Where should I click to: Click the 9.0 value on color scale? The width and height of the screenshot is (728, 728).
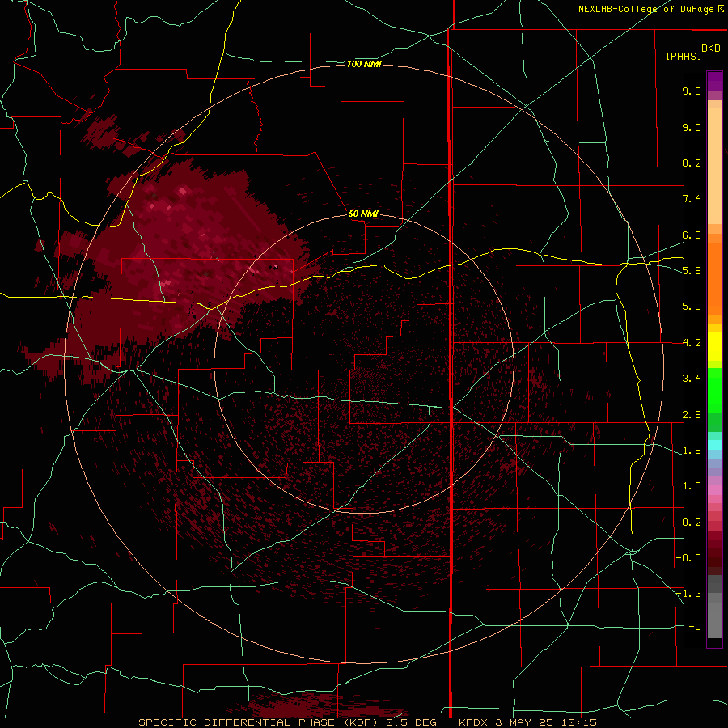click(692, 127)
